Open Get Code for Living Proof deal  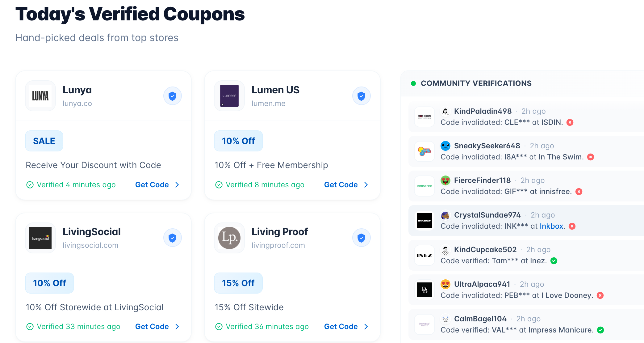point(346,327)
